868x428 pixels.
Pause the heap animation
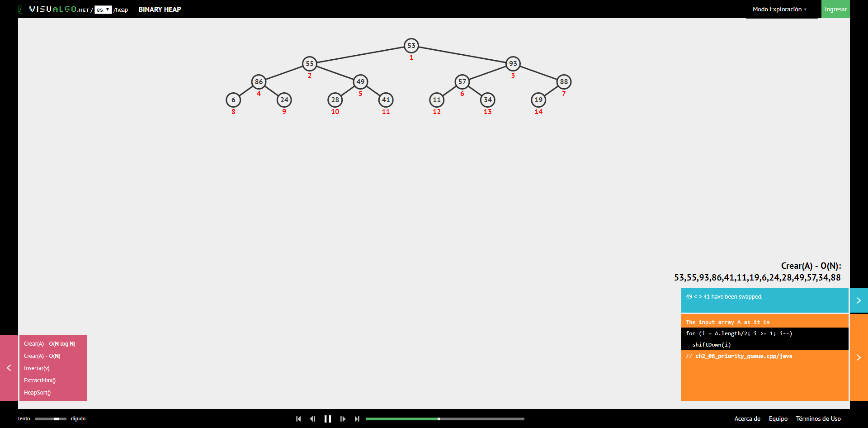point(328,419)
